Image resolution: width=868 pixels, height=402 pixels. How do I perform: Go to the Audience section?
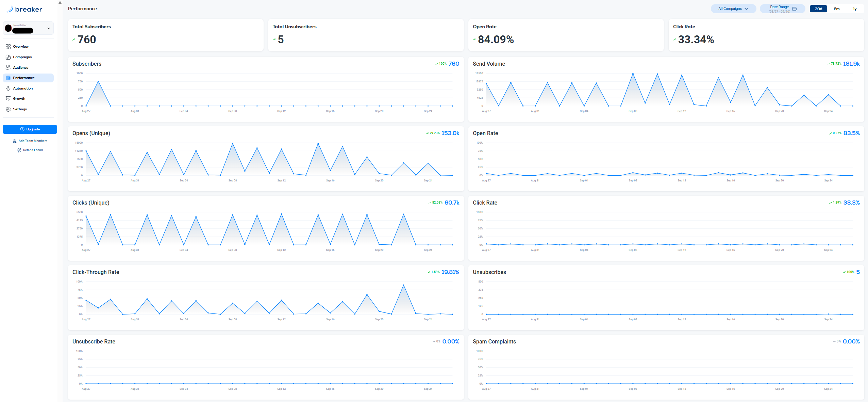click(21, 67)
